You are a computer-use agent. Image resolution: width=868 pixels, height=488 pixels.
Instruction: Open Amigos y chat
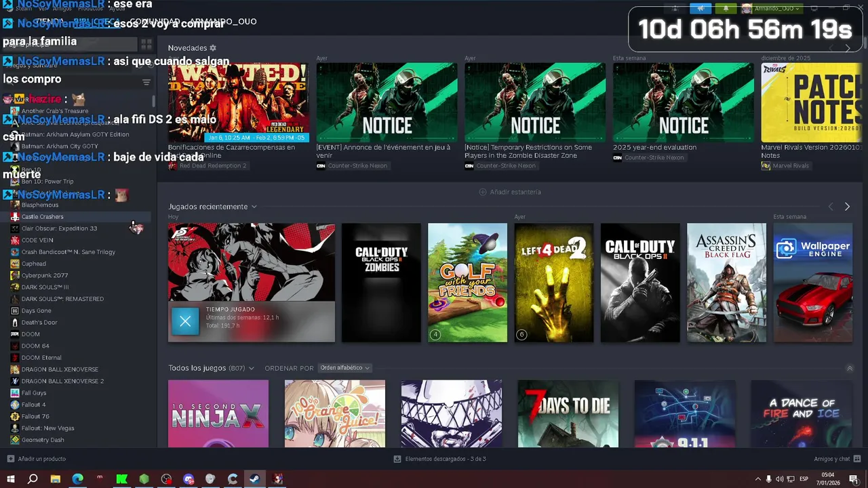(x=831, y=459)
